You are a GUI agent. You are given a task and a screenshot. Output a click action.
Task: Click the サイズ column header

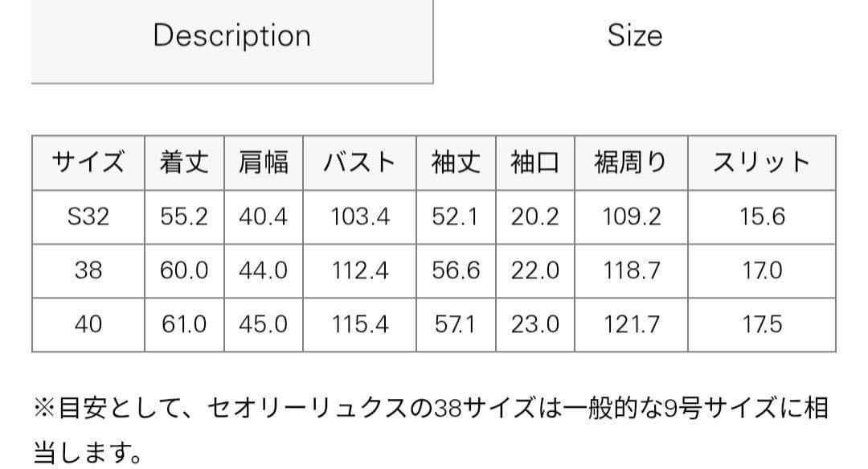[88, 162]
